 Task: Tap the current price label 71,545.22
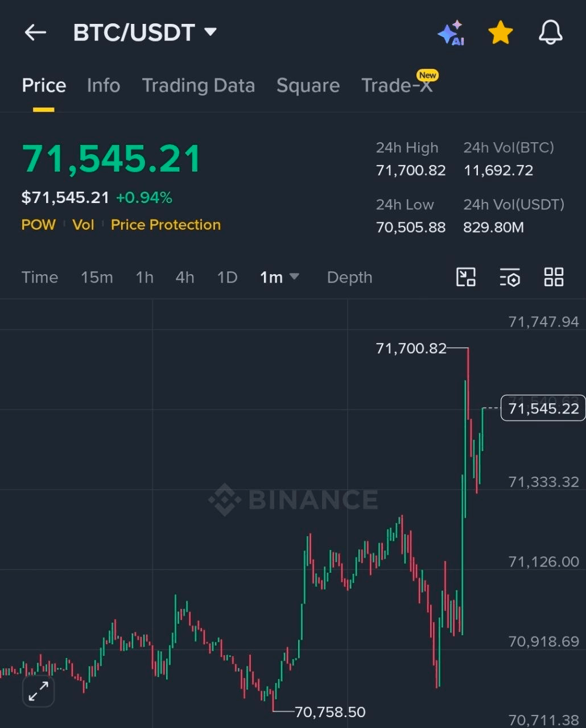(x=543, y=408)
